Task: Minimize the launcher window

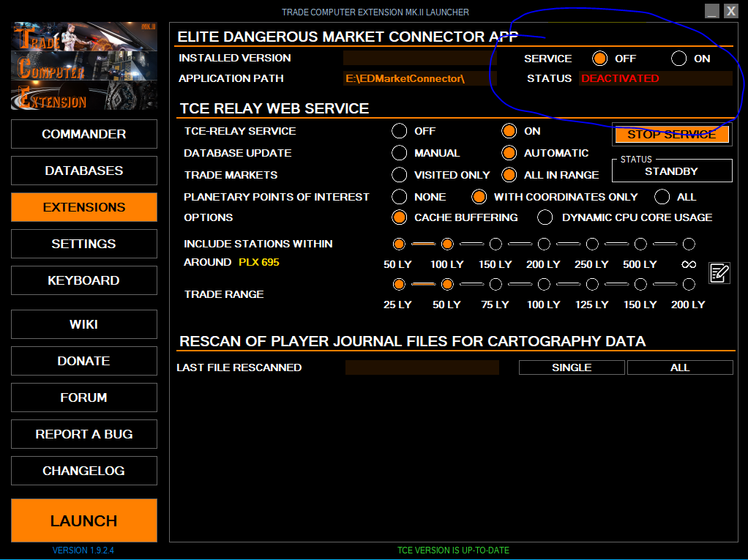Action: [711, 11]
